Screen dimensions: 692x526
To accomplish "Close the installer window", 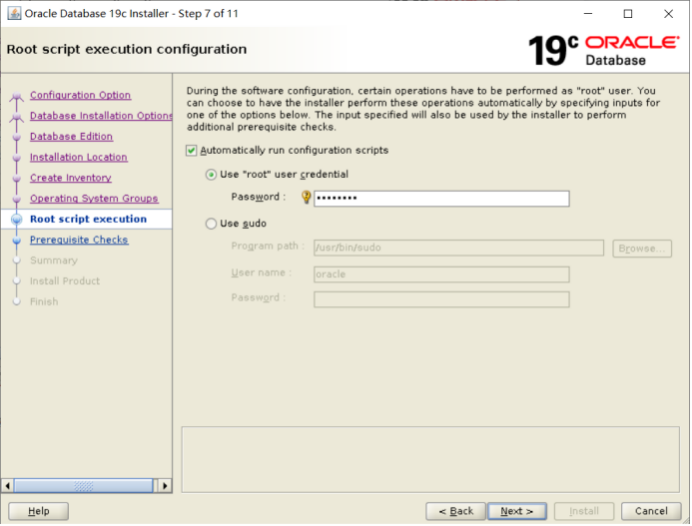I will pyautogui.click(x=669, y=14).
